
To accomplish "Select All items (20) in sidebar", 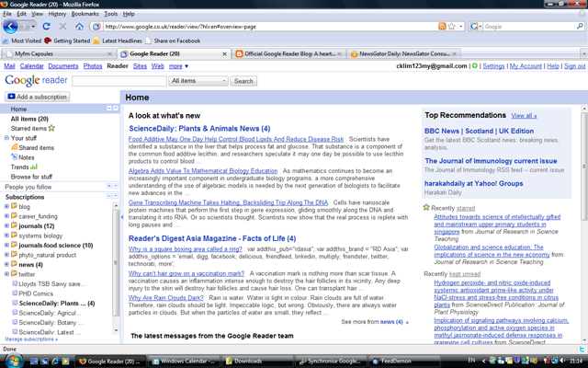I will point(29,119).
